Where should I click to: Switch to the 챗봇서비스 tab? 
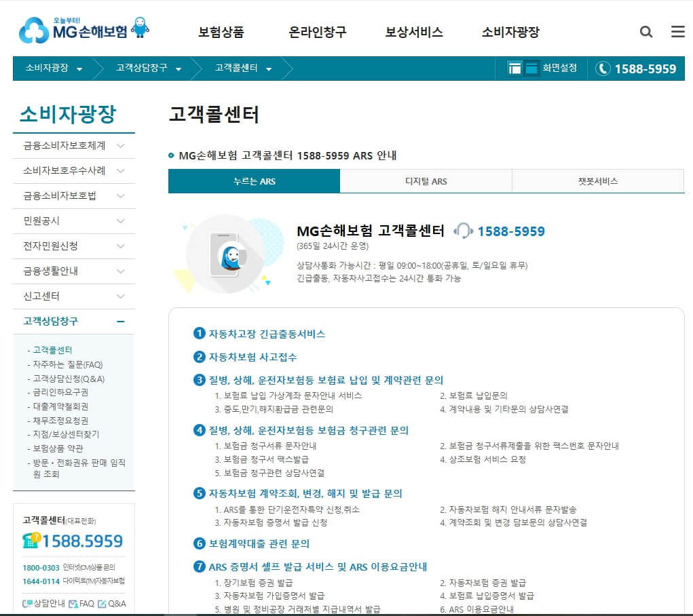click(x=598, y=181)
